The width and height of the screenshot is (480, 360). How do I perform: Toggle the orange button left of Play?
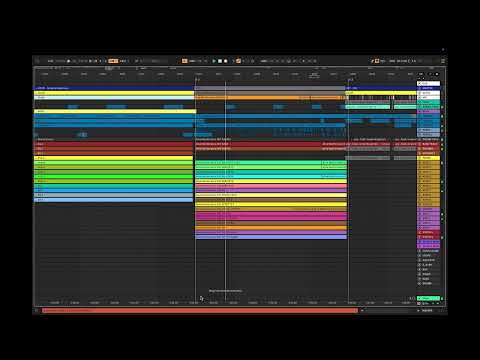coord(185,61)
